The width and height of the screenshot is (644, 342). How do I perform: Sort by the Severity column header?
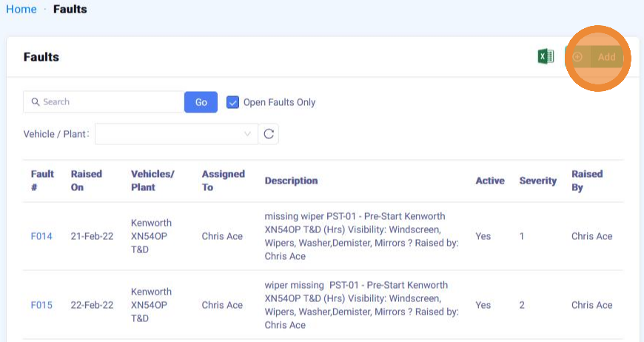pos(537,181)
